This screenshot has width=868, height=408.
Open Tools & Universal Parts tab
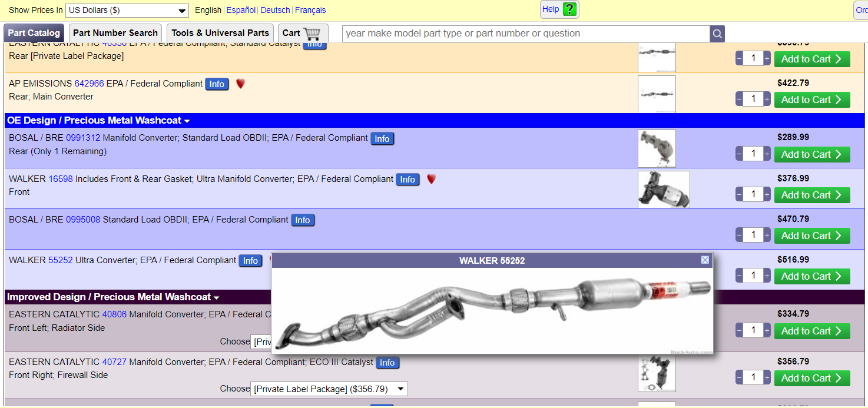point(220,33)
